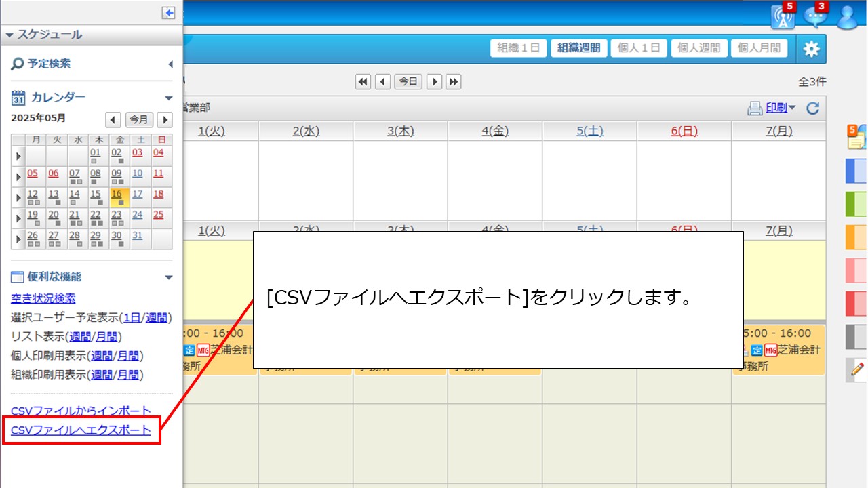Collapse the 便利な機能 section

pyautogui.click(x=169, y=277)
